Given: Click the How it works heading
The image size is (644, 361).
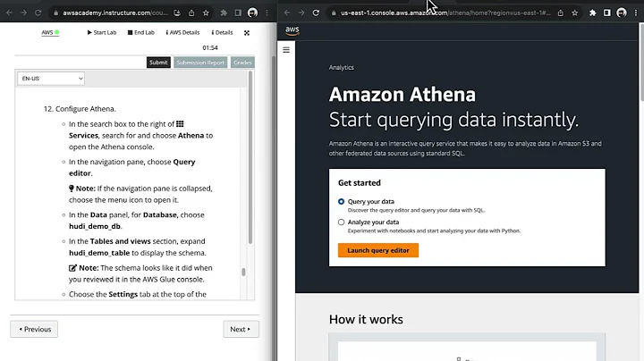Looking at the screenshot, I should [366, 319].
